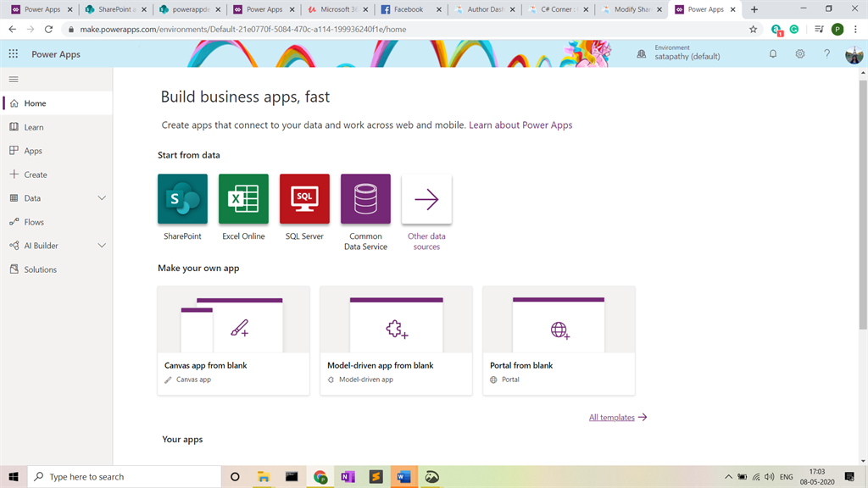Screen dimensions: 868x488
Task: Switch to the Home sidebar item
Action: coord(35,103)
